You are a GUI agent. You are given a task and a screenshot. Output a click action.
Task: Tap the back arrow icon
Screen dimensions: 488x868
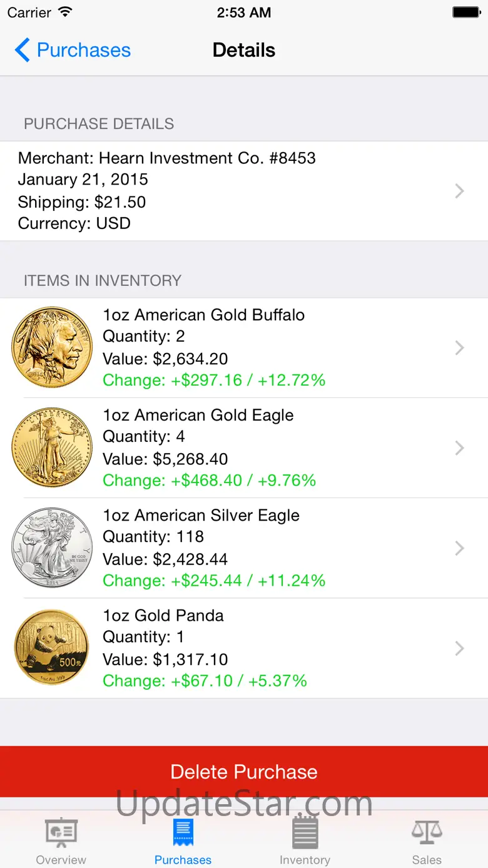(x=22, y=50)
